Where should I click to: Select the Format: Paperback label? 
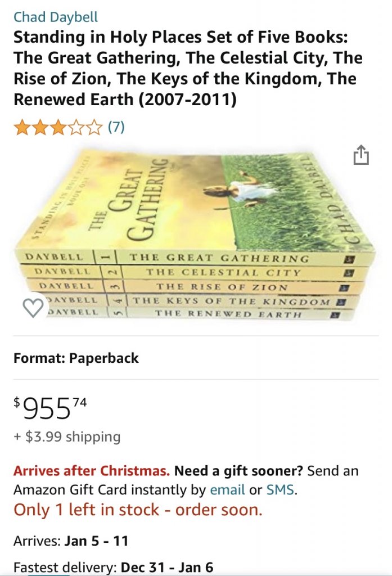tap(76, 358)
